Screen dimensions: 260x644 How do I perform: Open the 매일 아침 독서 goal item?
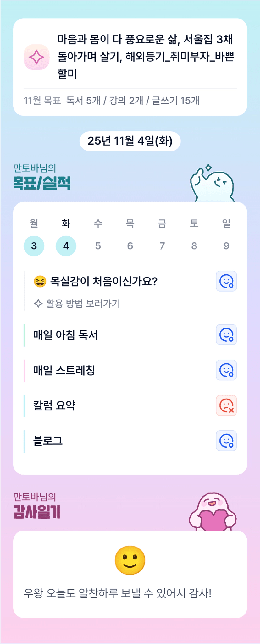click(x=66, y=335)
